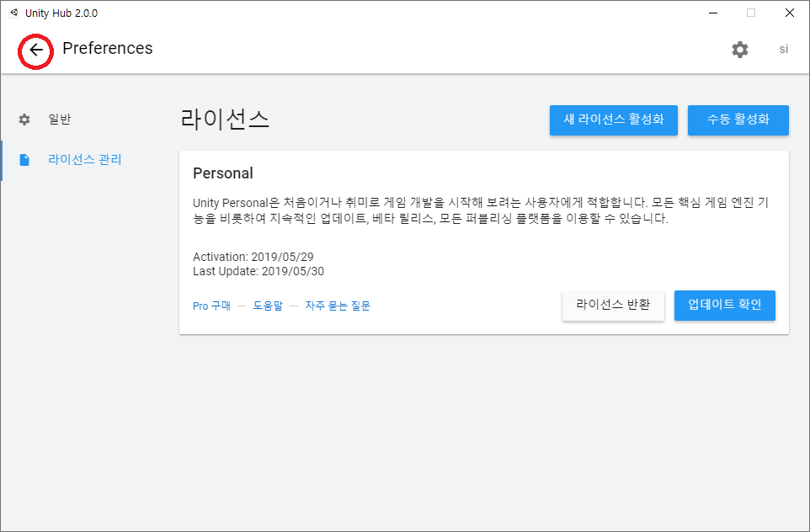Click the Unity Hub logo in title bar
This screenshot has width=810, height=532.
tap(14, 13)
